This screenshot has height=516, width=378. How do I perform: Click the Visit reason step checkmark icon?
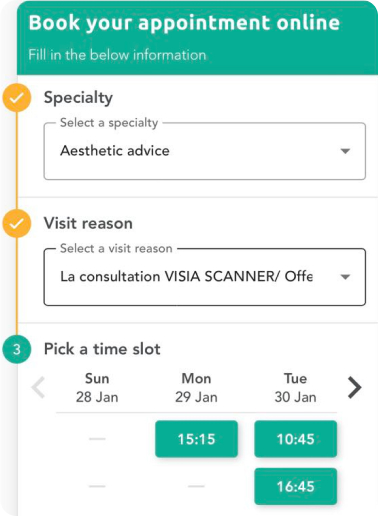tap(17, 224)
